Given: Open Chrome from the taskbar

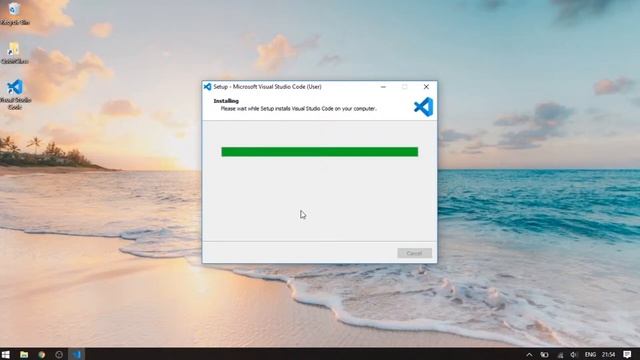Looking at the screenshot, I should [x=42, y=354].
